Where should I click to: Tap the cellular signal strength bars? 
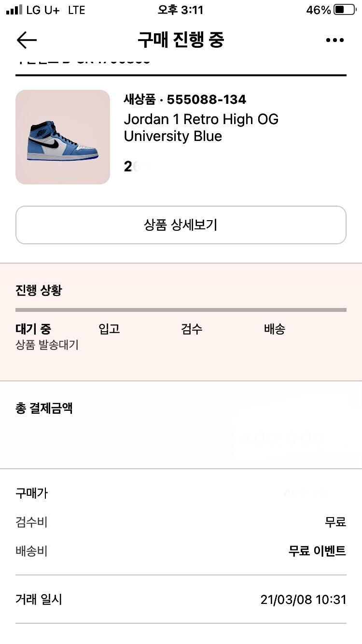pyautogui.click(x=14, y=10)
